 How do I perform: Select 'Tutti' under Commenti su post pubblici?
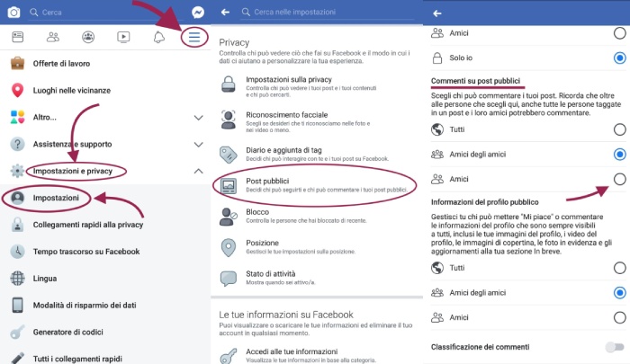pyautogui.click(x=619, y=129)
